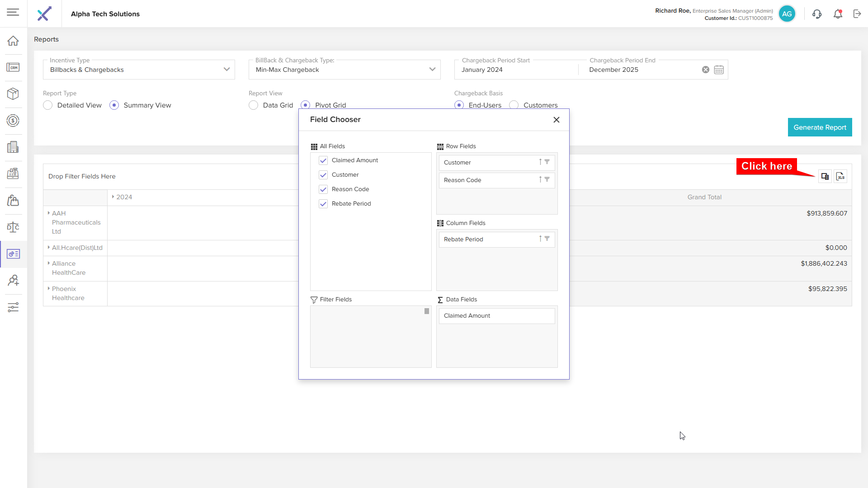
Task: Toggle the hamburger navigation menu
Action: point(13,13)
